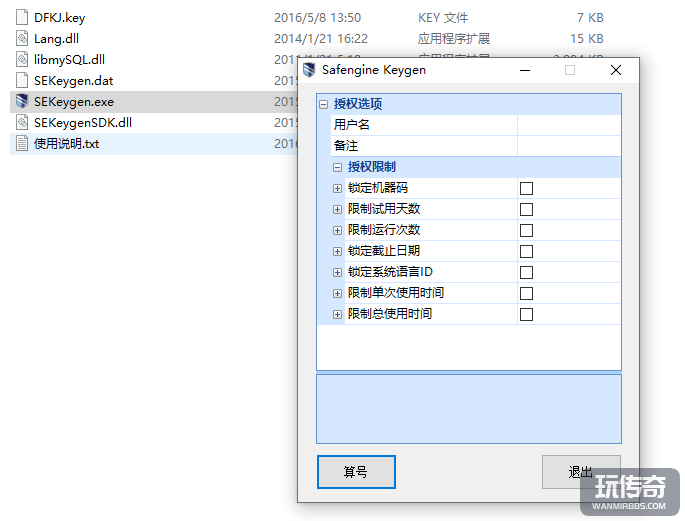Click the 备注 label in options
The height and width of the screenshot is (521, 685).
346,146
